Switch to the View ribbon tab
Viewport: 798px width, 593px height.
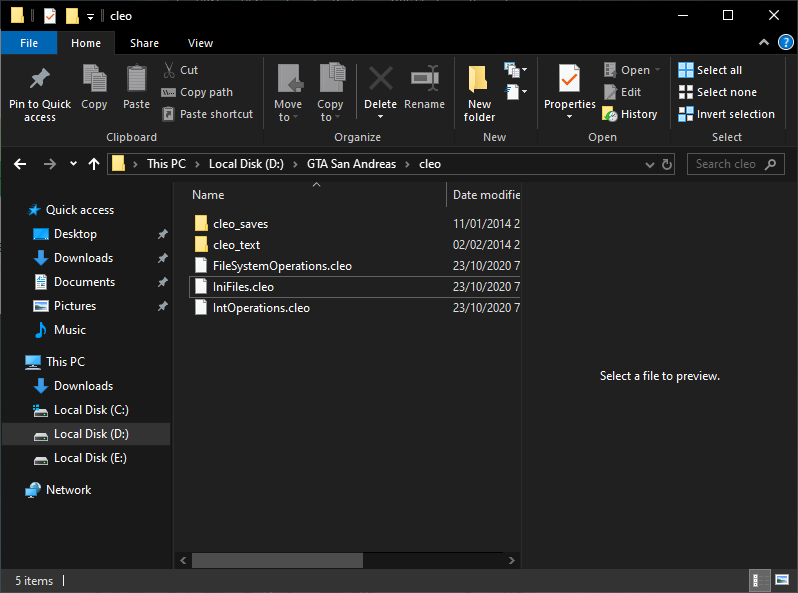[200, 43]
